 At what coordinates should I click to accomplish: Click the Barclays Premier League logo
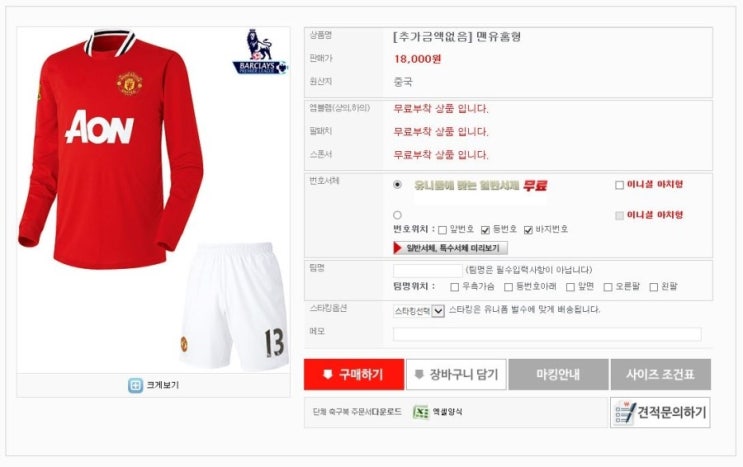pos(260,52)
